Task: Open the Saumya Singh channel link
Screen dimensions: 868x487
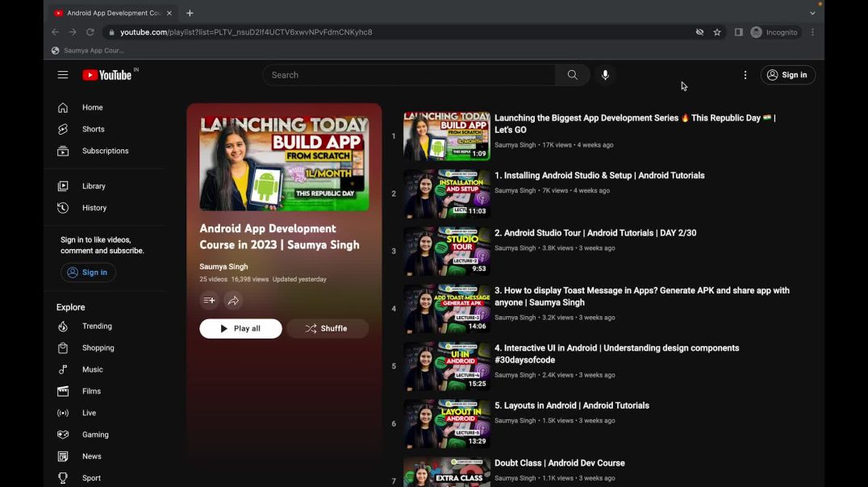Action: click(x=224, y=266)
